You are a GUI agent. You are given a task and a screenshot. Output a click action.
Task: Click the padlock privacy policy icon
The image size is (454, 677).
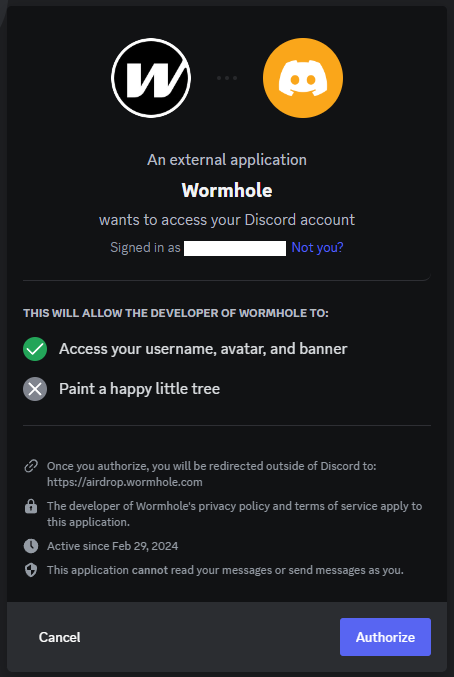coord(31,506)
